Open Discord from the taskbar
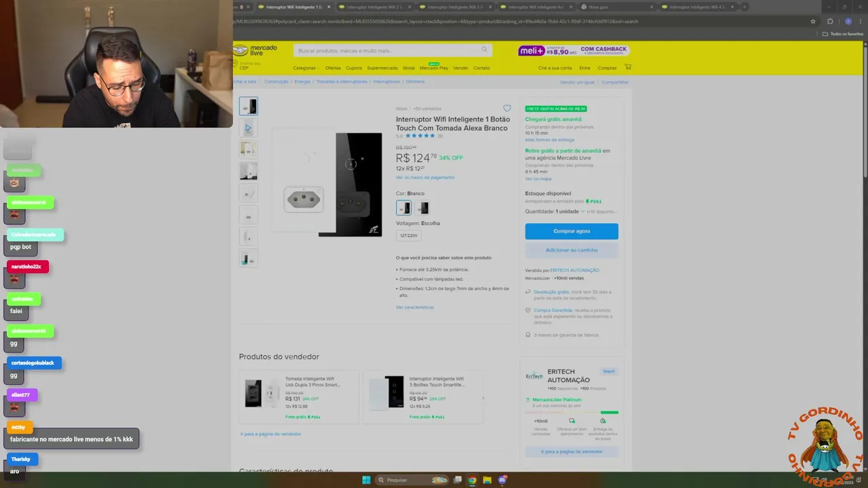Image resolution: width=868 pixels, height=488 pixels. 502,480
